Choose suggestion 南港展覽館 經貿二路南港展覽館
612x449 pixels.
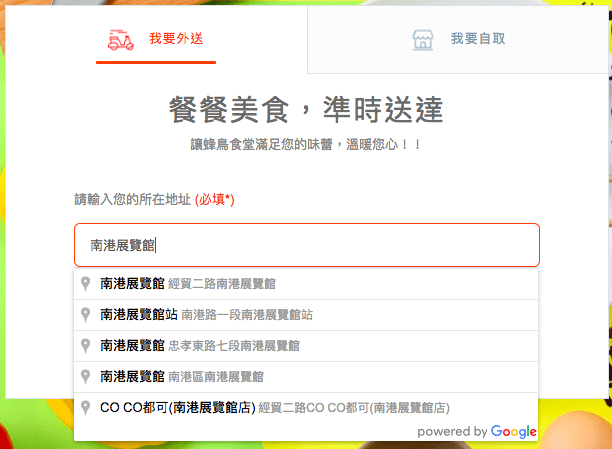coord(306,284)
